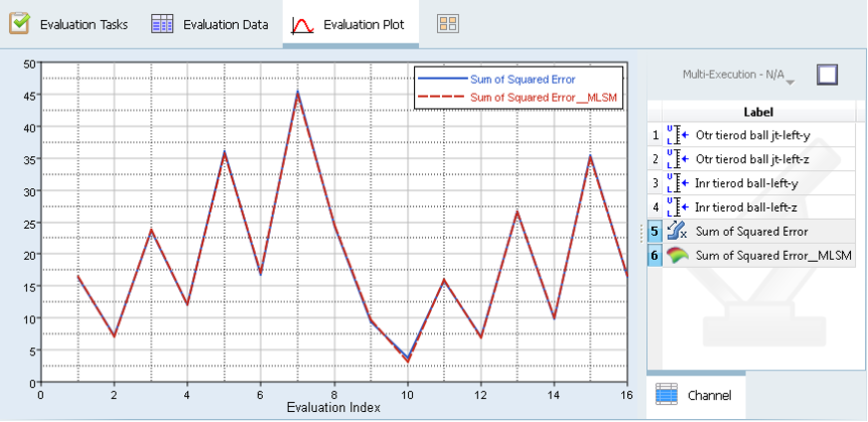This screenshot has height=422, width=868.
Task: Toggle the square button beside Multi-Execution
Action: point(827,75)
